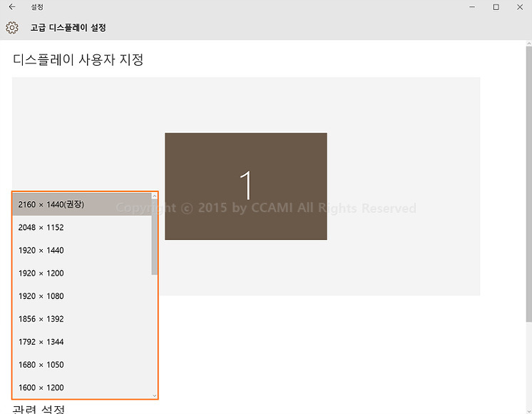Minimize the settings window
This screenshot has height=414, width=532.
472,7
